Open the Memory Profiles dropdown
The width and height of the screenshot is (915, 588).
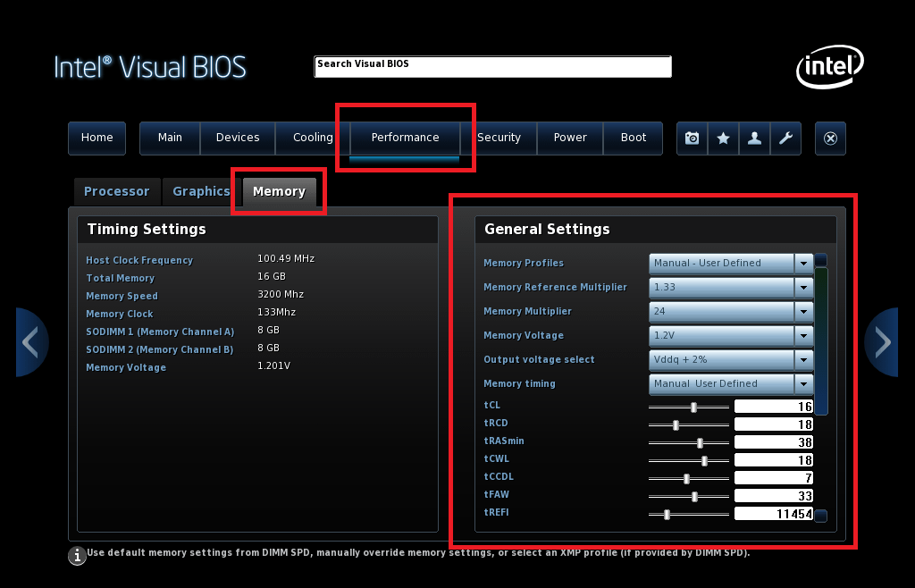[731, 263]
